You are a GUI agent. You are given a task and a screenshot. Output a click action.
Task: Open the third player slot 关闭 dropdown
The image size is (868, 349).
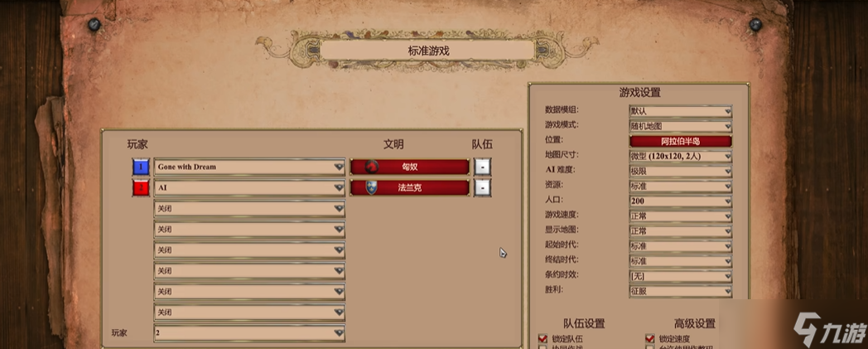click(249, 209)
